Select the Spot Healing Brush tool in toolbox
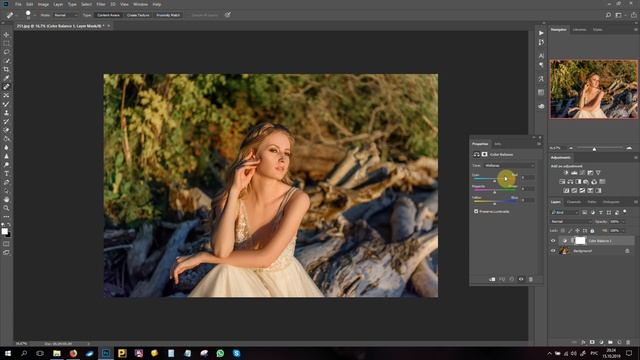Screen dimensions: 640x360 [6, 87]
